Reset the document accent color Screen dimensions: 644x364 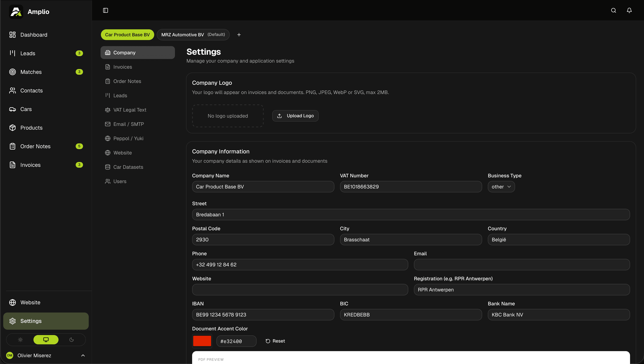click(x=275, y=341)
